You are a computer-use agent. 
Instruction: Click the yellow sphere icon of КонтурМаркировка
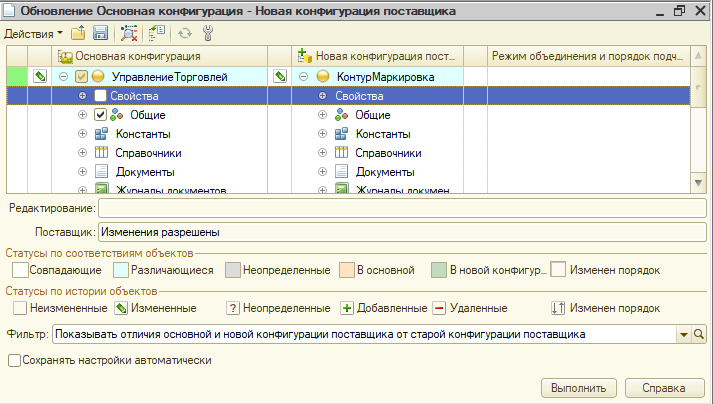coord(323,76)
